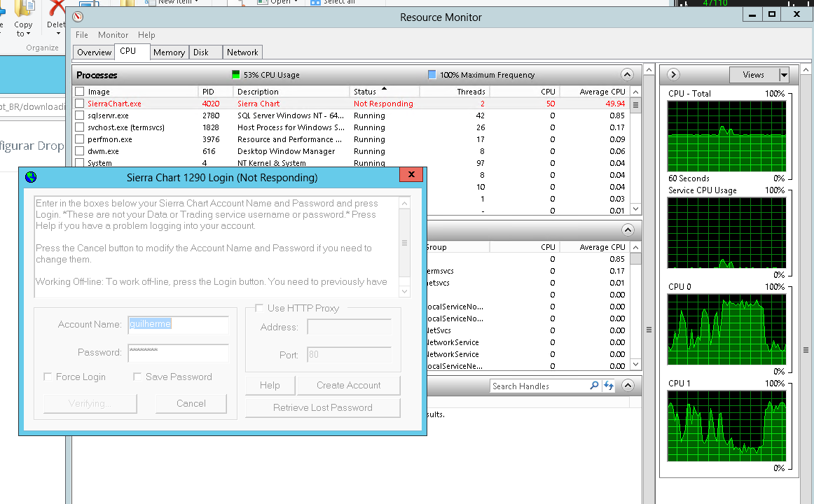Screen dimensions: 814x504
Task: Switch to the Memory tab
Action: 169,52
